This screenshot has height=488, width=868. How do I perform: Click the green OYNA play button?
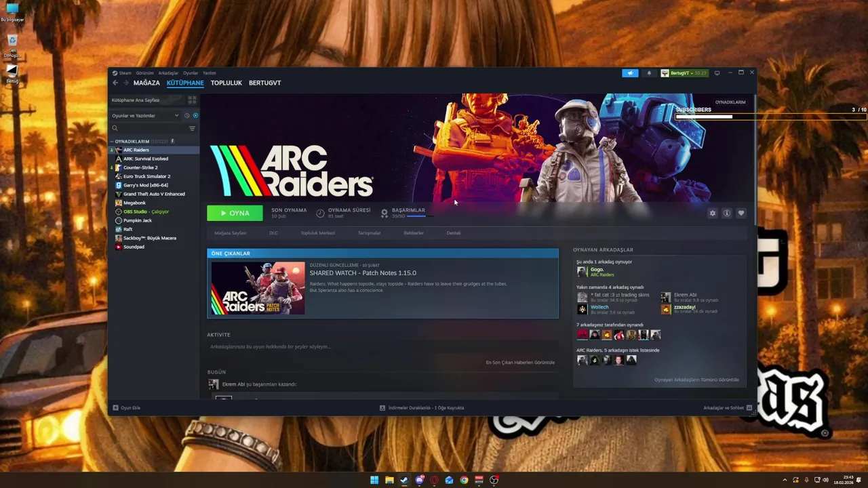point(235,213)
